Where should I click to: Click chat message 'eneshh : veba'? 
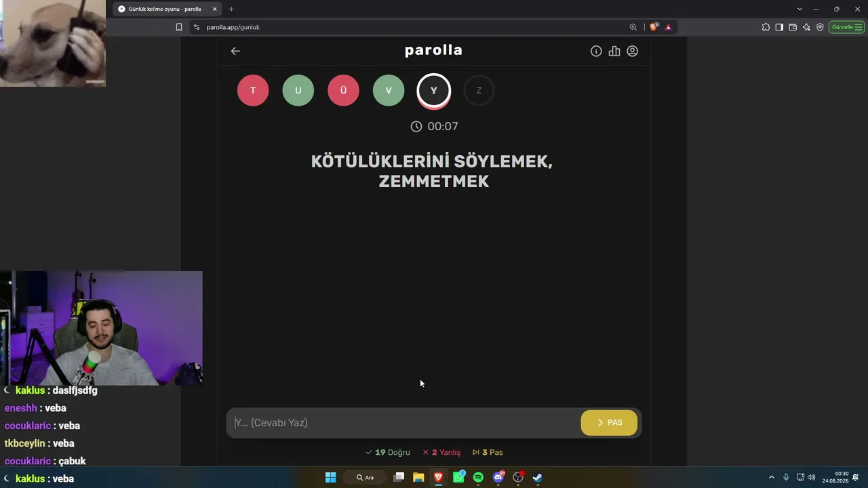[x=35, y=408]
